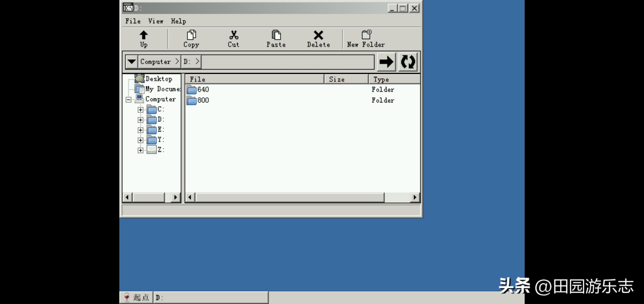Click the Up arrow toolbar icon

[x=144, y=35]
